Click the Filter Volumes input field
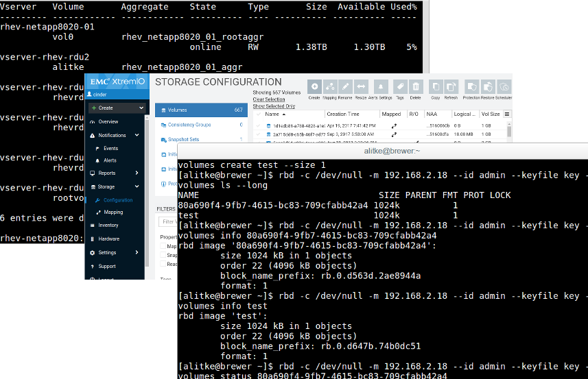This screenshot has height=379, width=588. (x=167, y=221)
